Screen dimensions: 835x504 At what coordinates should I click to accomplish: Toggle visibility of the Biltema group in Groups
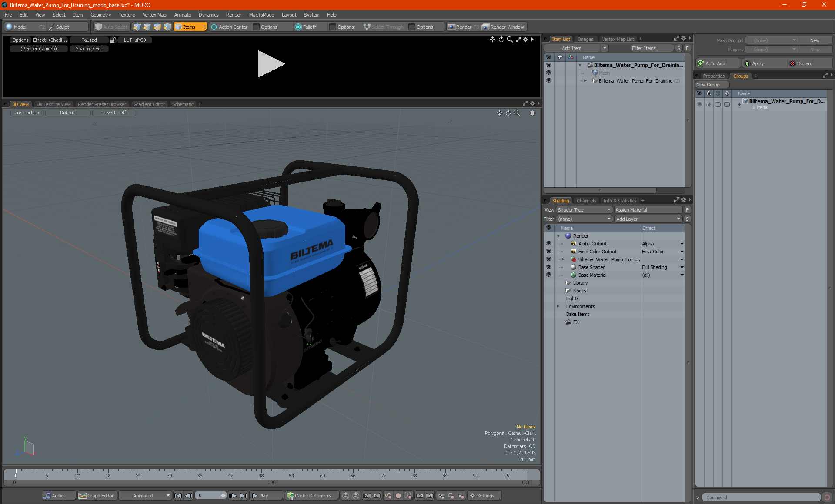(699, 104)
